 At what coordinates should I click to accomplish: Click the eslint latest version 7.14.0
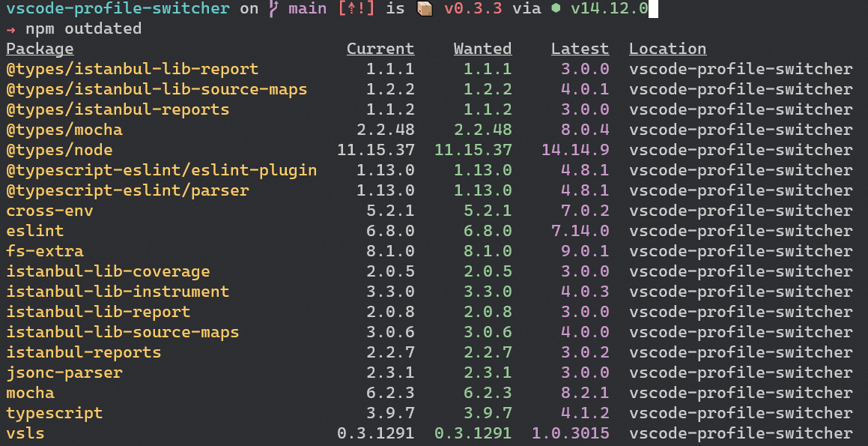[x=580, y=231]
